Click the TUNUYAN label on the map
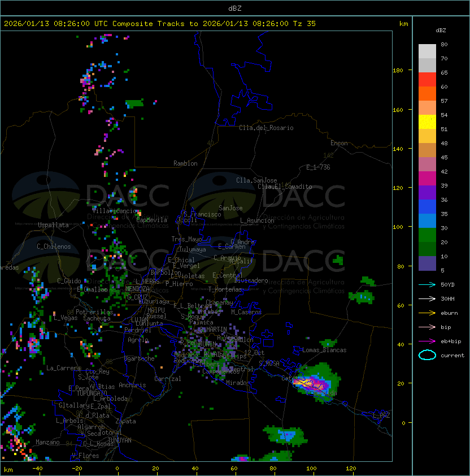 pos(120,440)
